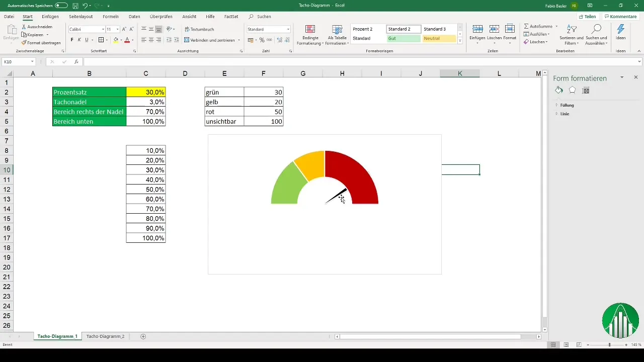Click the Format übertragen paintbrush
The width and height of the screenshot is (644, 362).
(41, 43)
